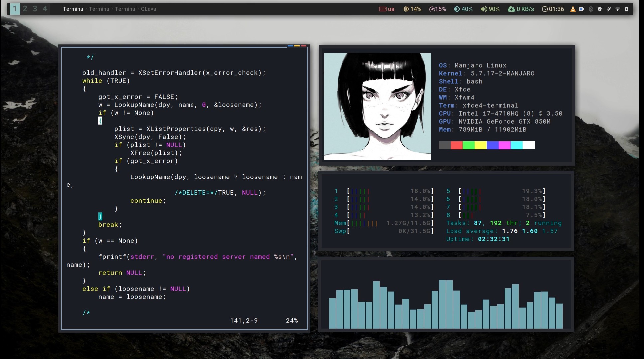644x359 pixels.
Task: Click the speedometer 15% gauge indicator
Action: point(438,9)
